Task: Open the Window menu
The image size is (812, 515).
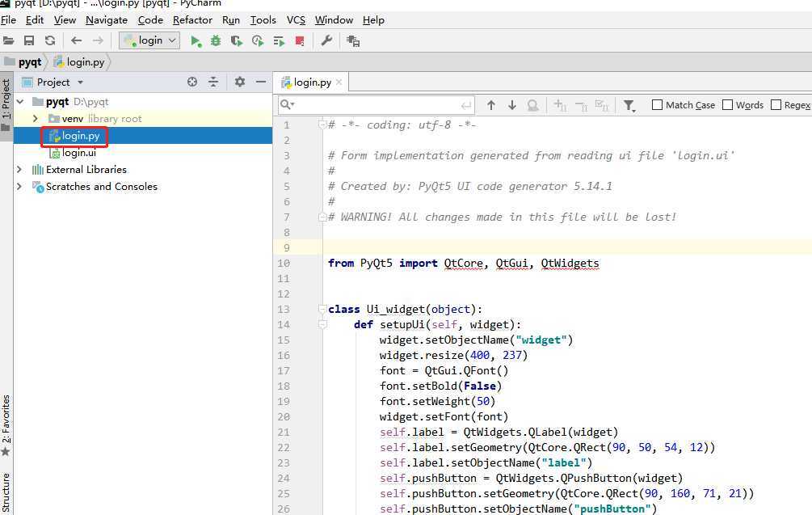Action: [x=334, y=19]
